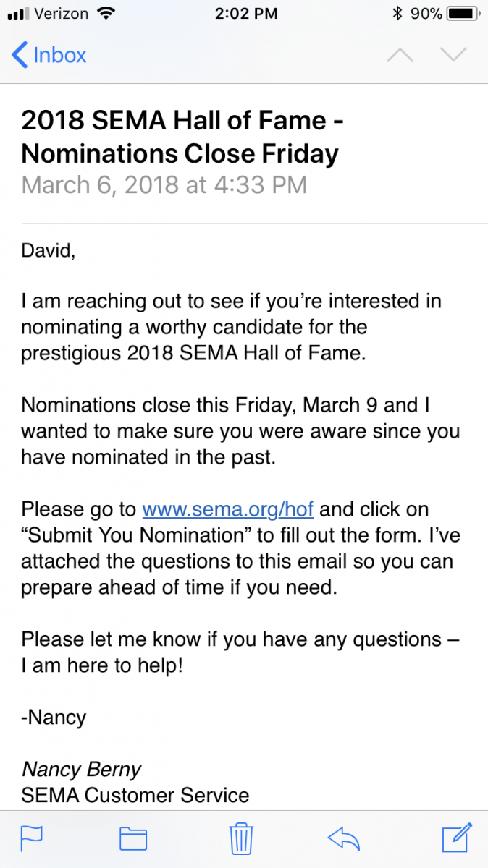Tap the SEMA Customer Service line
488x868 pixels.
(x=135, y=796)
